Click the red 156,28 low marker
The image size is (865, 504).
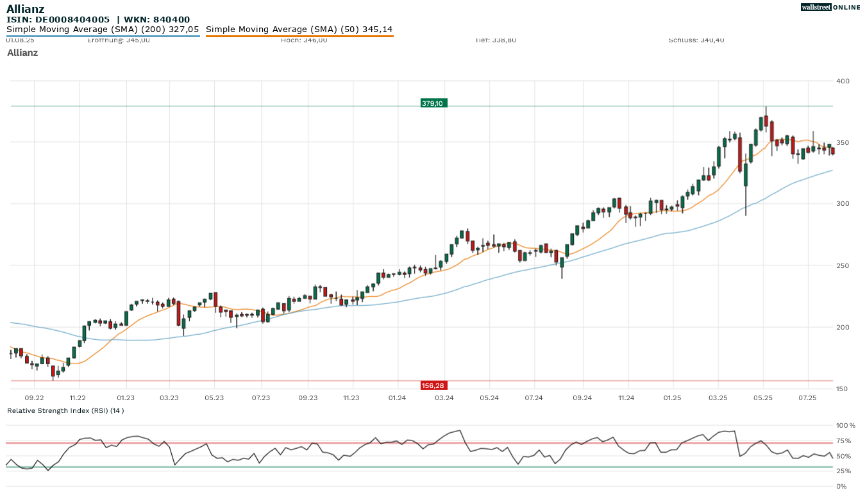click(x=433, y=385)
